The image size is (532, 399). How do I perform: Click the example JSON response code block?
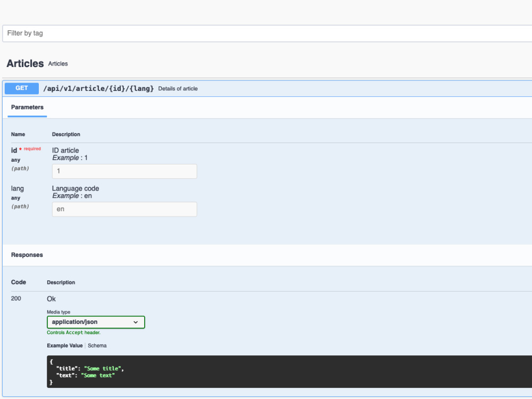click(x=289, y=371)
